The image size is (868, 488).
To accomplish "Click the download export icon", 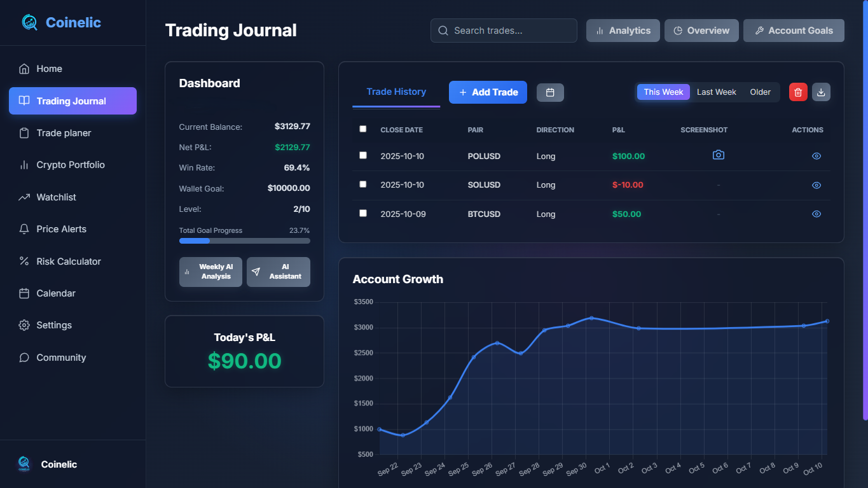I will coord(821,92).
